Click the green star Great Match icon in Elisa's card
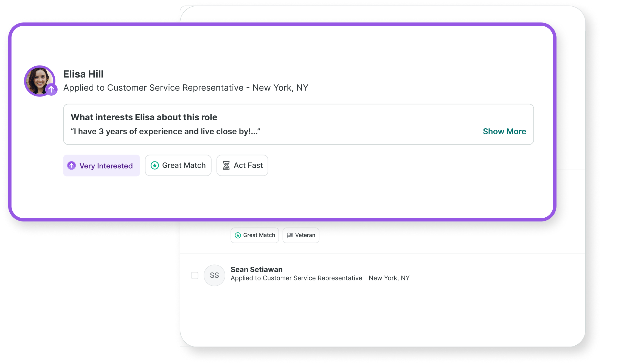The width and height of the screenshot is (635, 364). [155, 165]
